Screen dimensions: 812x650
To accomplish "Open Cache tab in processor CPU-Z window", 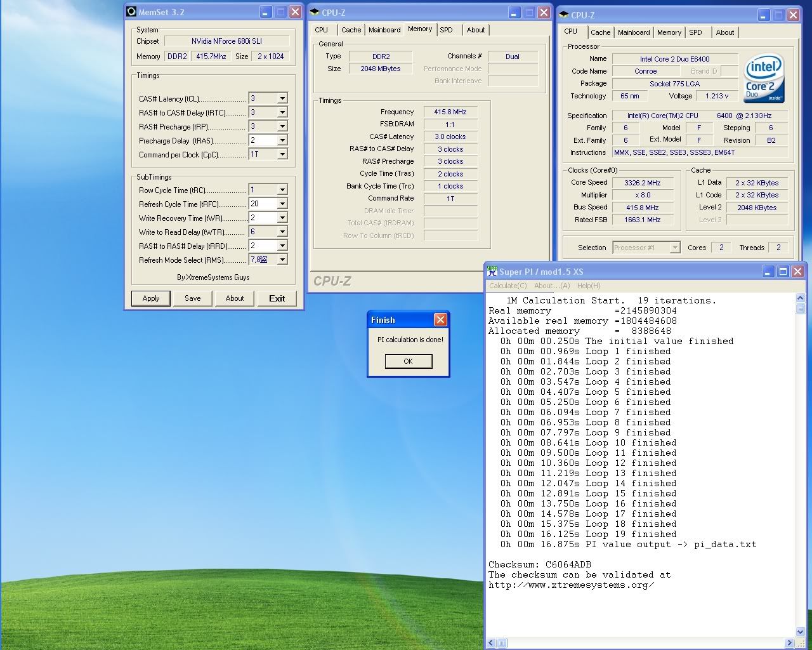I will [x=601, y=32].
